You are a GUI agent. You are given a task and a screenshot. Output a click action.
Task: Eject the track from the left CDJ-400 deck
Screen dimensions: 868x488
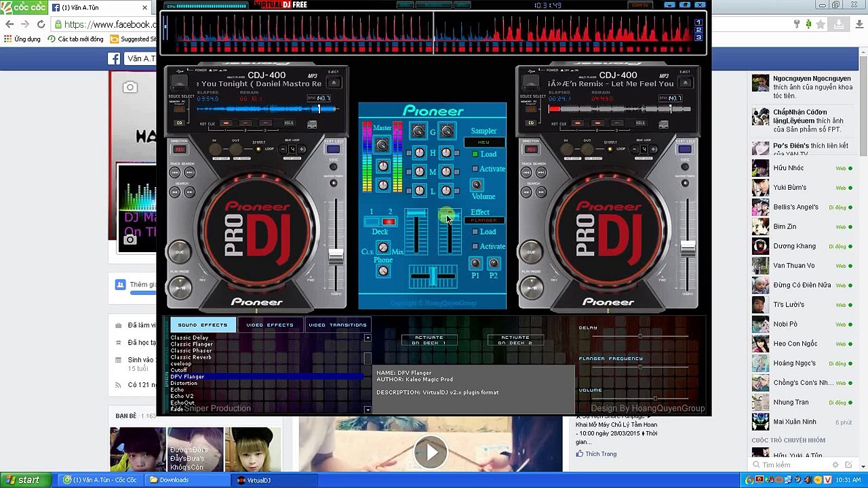point(334,82)
